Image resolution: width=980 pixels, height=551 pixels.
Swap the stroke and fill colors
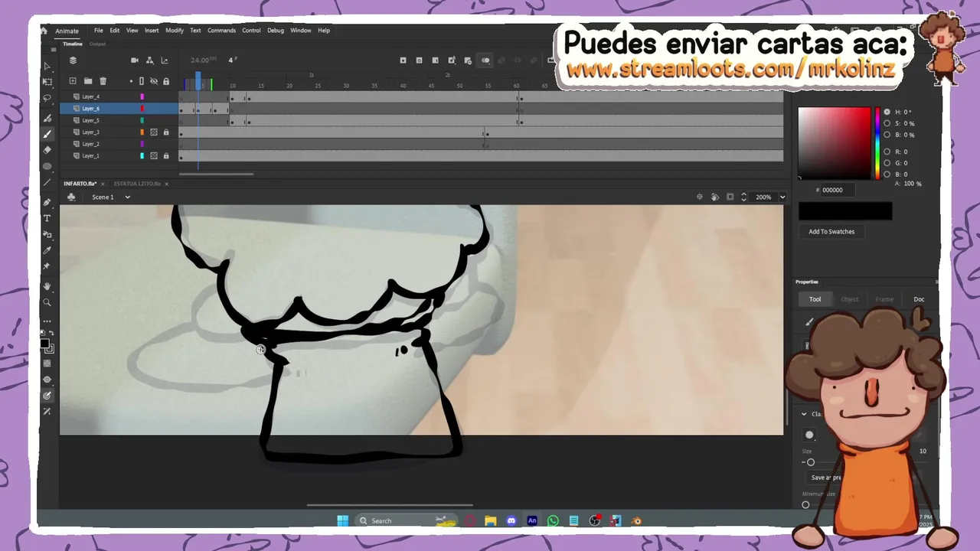point(51,334)
